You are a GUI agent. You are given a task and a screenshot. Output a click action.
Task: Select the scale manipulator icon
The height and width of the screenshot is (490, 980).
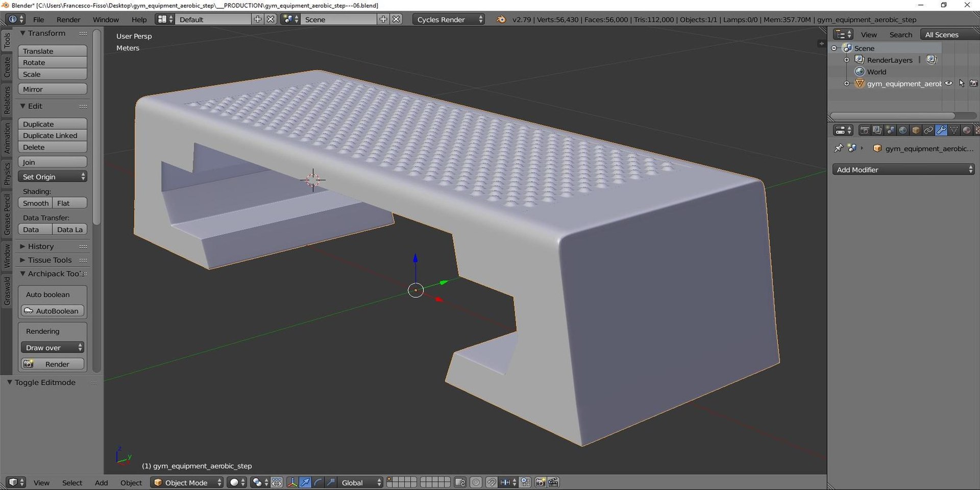pos(331,482)
